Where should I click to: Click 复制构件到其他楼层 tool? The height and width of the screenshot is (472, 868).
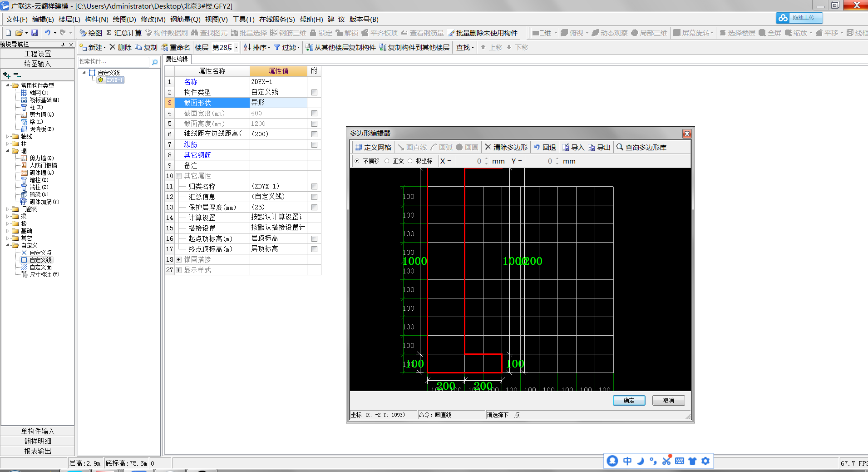414,47
